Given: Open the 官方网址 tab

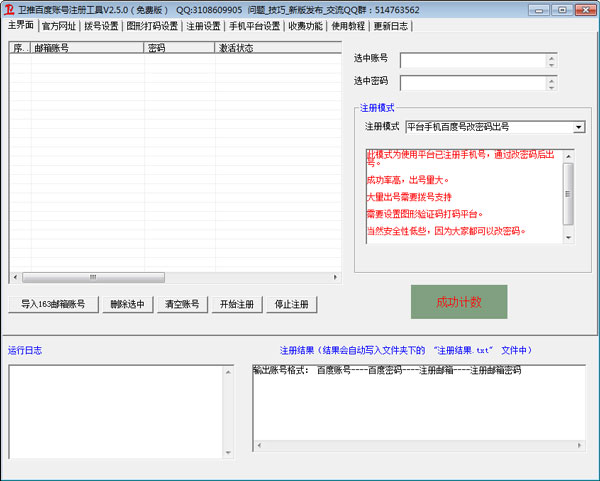Looking at the screenshot, I should point(59,26).
